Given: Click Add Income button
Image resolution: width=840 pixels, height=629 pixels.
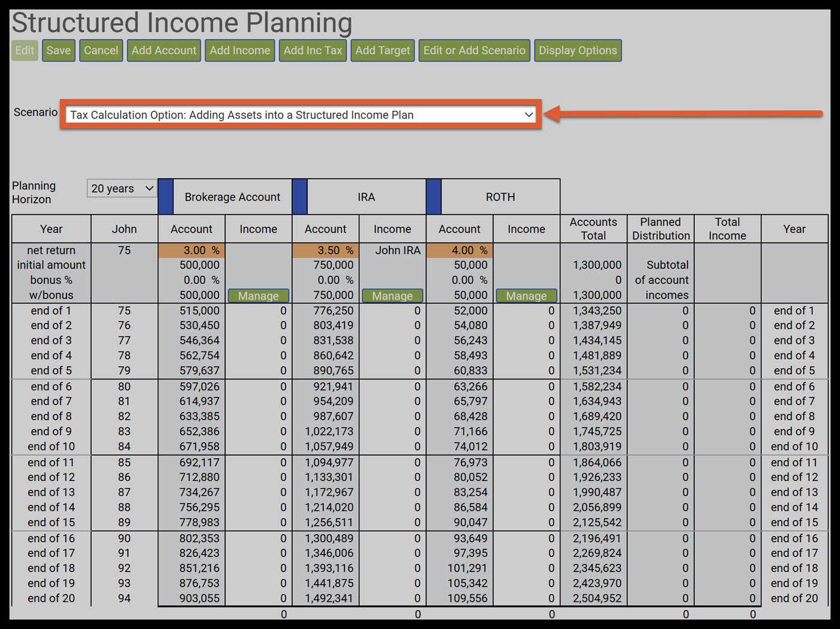Looking at the screenshot, I should pos(240,50).
